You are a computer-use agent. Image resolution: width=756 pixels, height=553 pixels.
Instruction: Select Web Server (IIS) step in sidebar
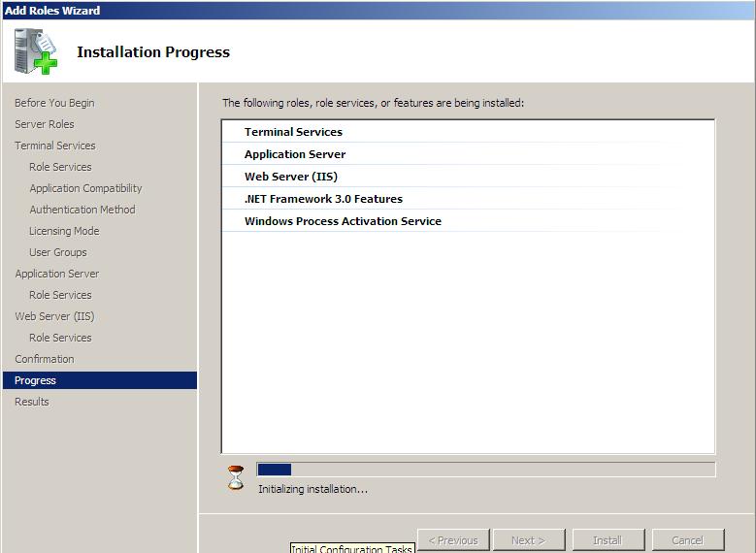(54, 316)
